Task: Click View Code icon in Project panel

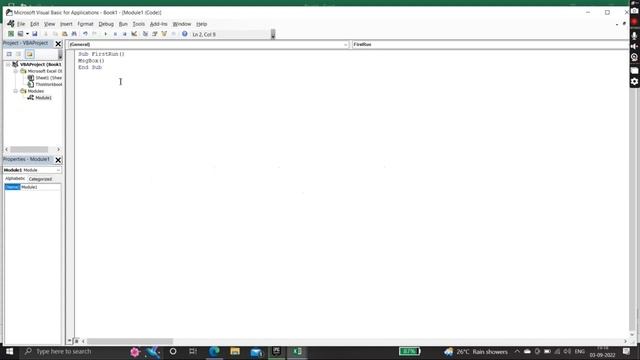Action: [9, 54]
